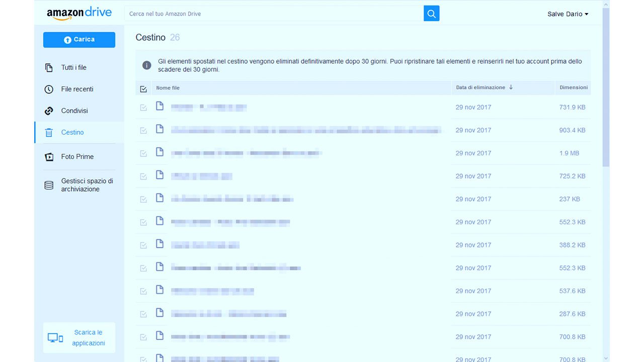Open the Amazon Drive logo home

point(79,14)
